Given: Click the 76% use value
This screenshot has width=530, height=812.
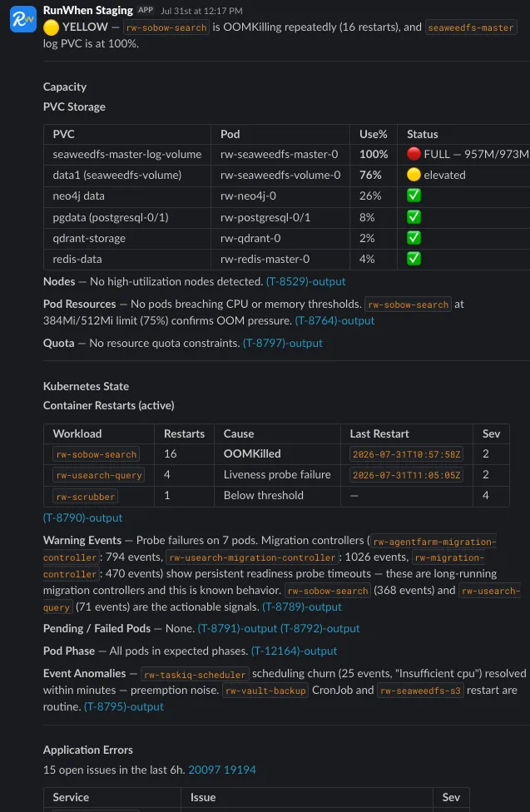Looking at the screenshot, I should pyautogui.click(x=370, y=175).
